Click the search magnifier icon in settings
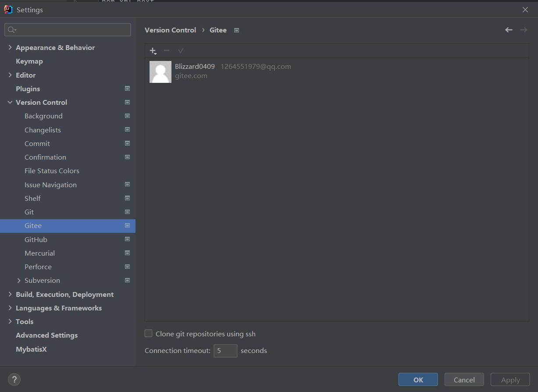Image resolution: width=538 pixels, height=392 pixels. point(12,30)
